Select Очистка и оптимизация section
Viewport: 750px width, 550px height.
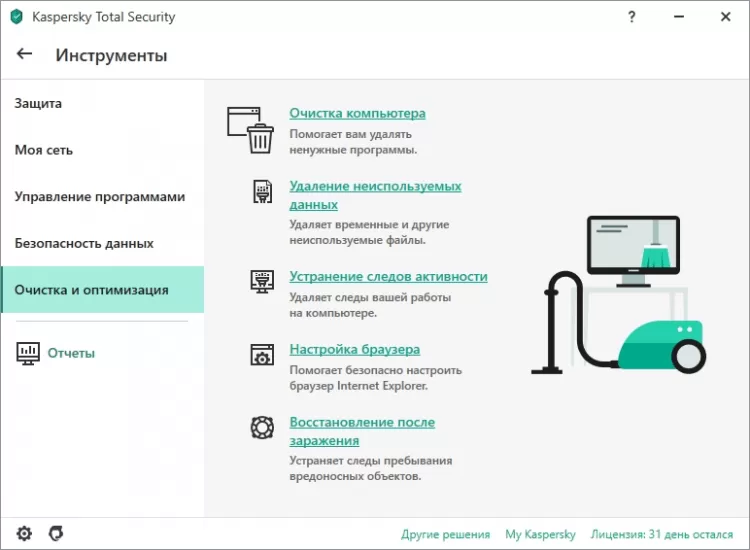102,290
